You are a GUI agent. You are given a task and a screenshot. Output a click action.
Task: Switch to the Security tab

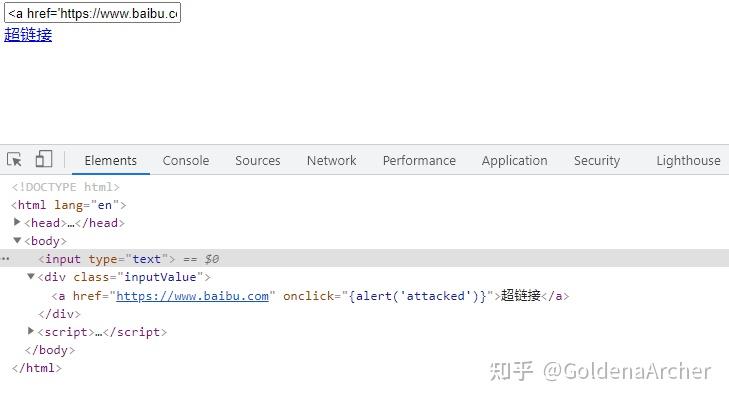click(x=596, y=161)
